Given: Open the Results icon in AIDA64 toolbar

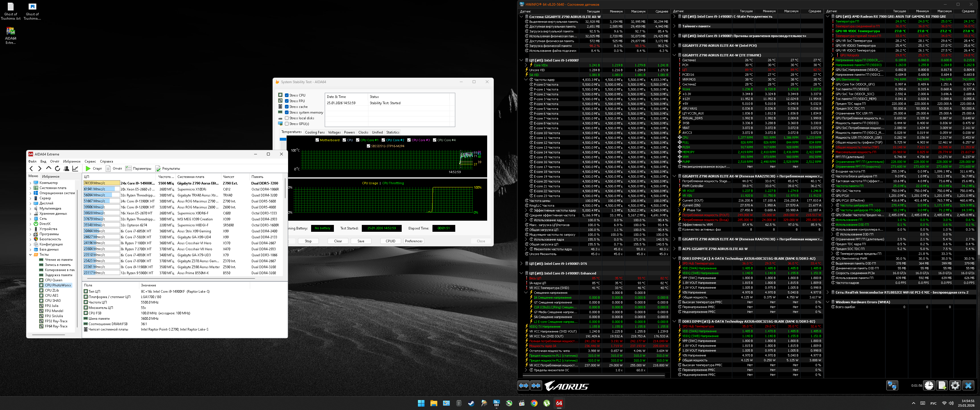Looking at the screenshot, I should [x=158, y=169].
